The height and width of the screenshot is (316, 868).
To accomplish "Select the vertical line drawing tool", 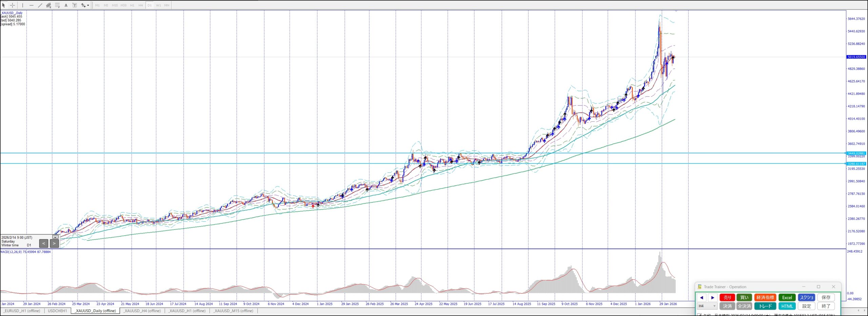I will point(23,5).
